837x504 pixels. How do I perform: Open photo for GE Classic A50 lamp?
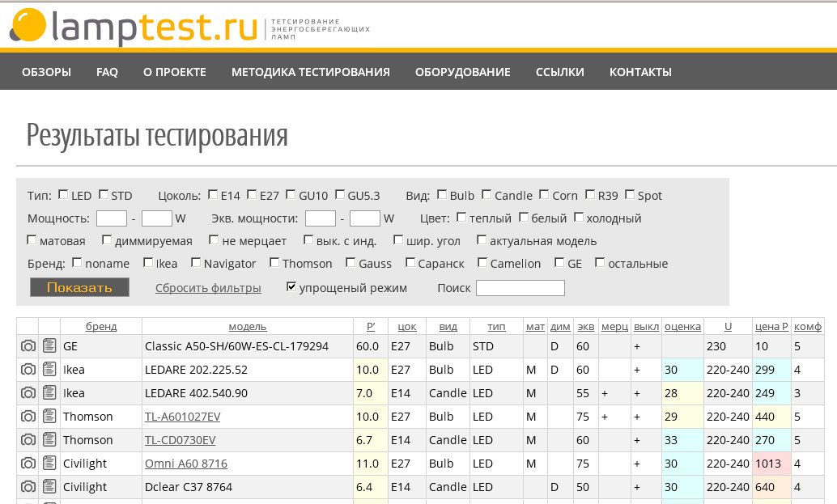27,345
